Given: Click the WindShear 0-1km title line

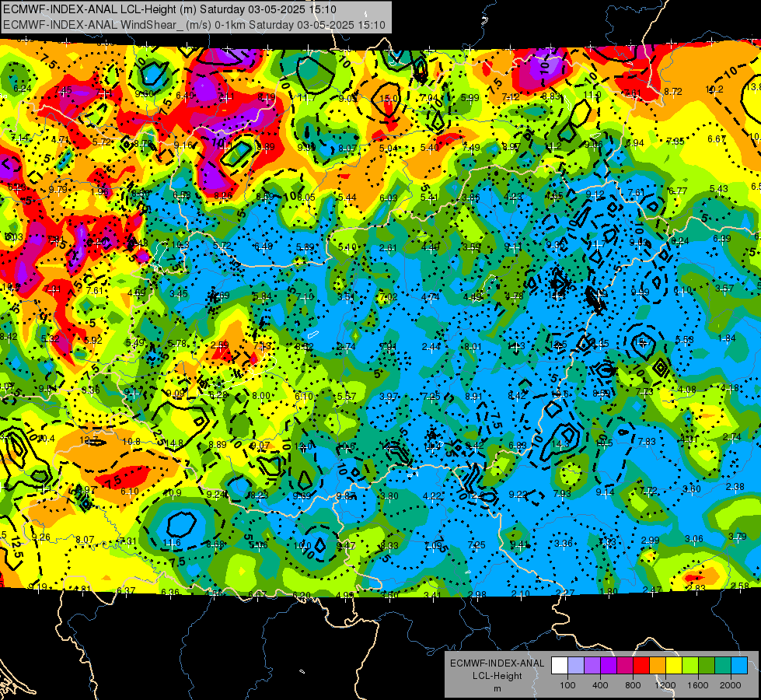Looking at the screenshot, I should (194, 25).
